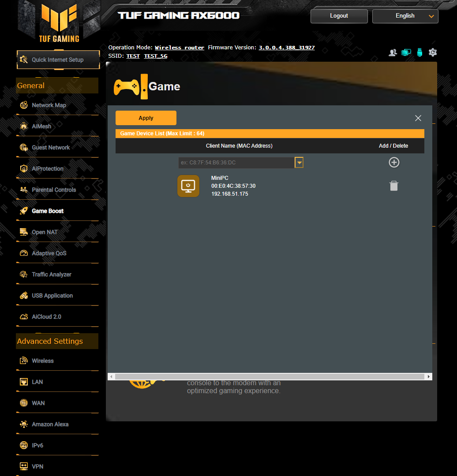Delete MiniPC with the trash icon
This screenshot has width=457, height=476.
pos(394,186)
